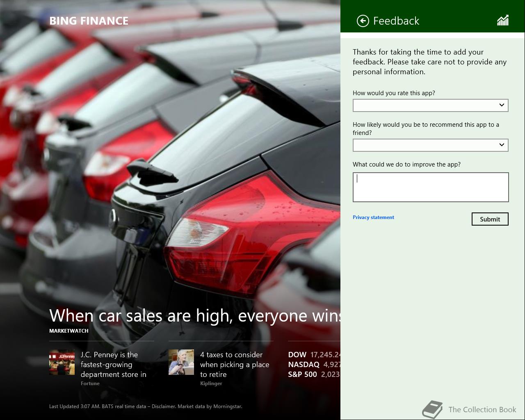
Task: Select the NASDAQ index quote
Action: click(x=314, y=365)
